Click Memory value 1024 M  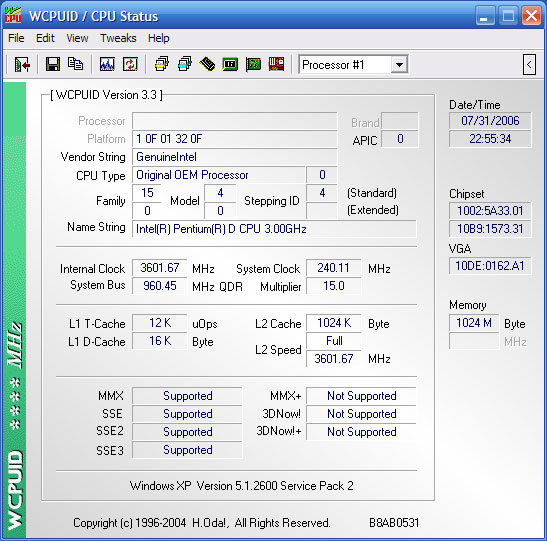[474, 323]
